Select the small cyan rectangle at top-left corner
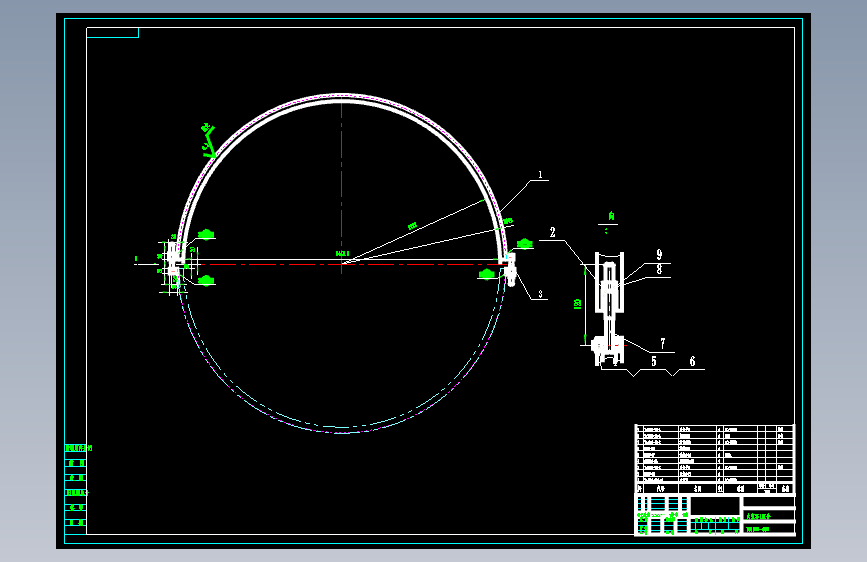867x562 pixels. [112, 33]
